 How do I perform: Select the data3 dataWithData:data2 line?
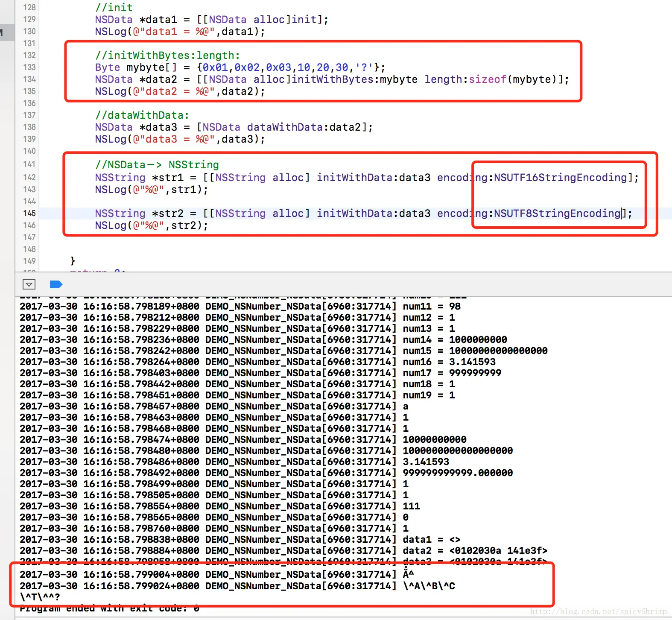click(234, 127)
